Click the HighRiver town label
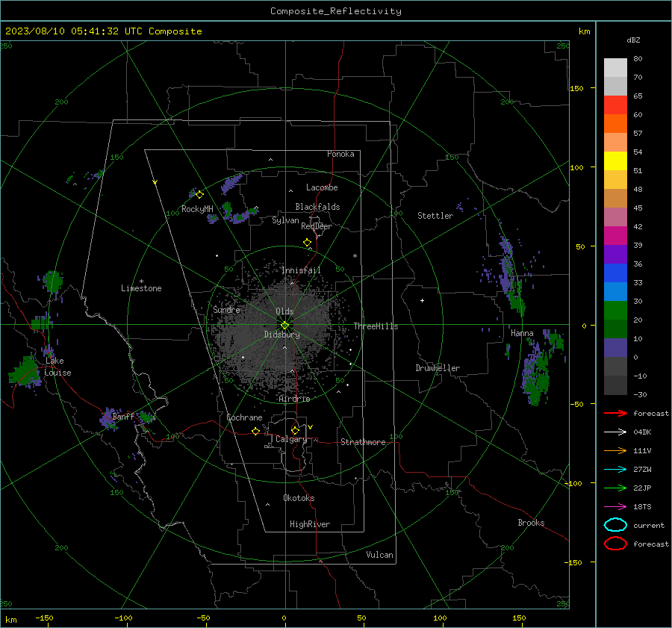Viewport: 672px width, 628px height. pos(310,525)
